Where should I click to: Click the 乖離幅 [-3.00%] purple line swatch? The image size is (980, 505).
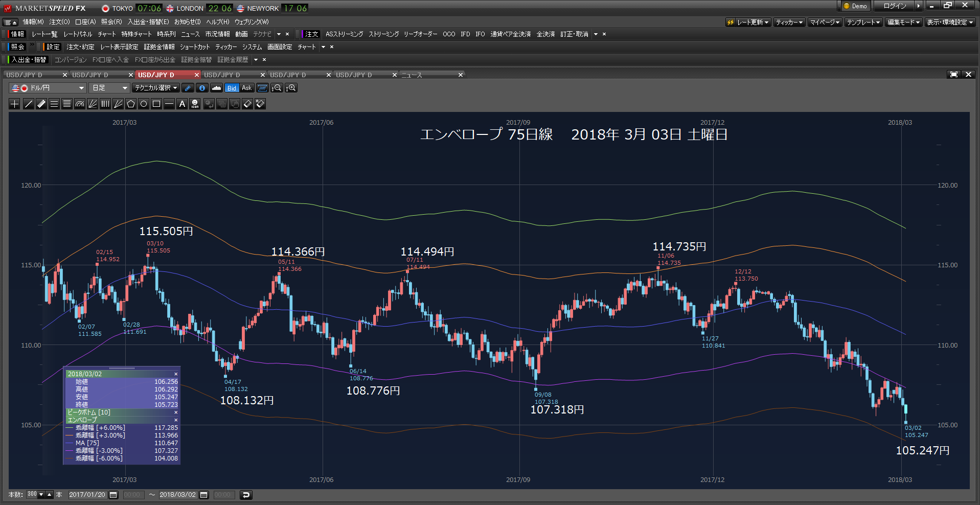pyautogui.click(x=70, y=451)
